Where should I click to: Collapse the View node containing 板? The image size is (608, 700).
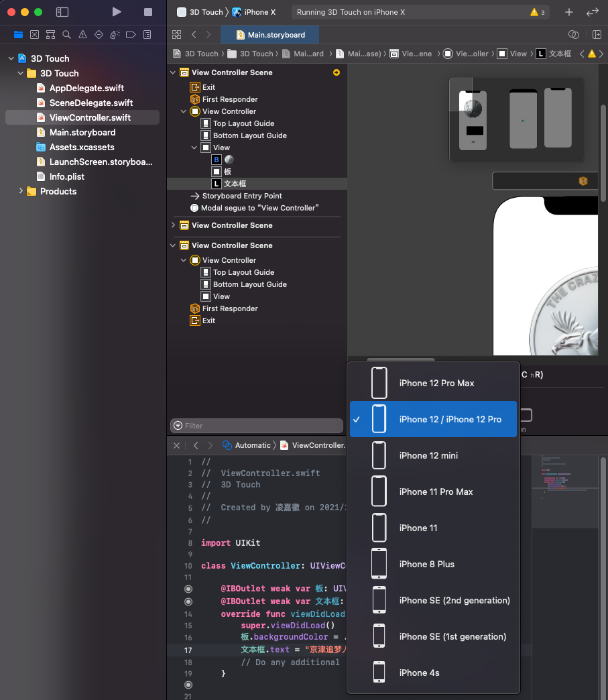point(194,148)
